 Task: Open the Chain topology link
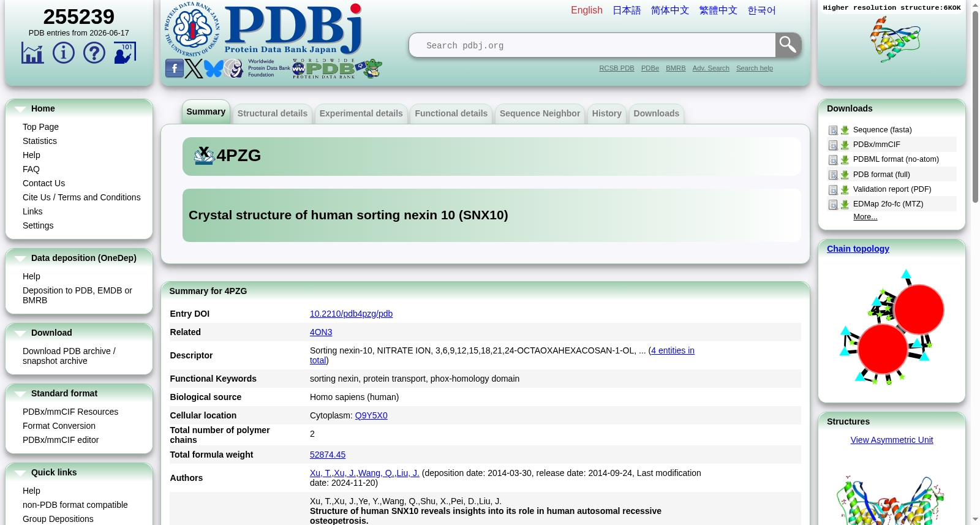pos(858,249)
